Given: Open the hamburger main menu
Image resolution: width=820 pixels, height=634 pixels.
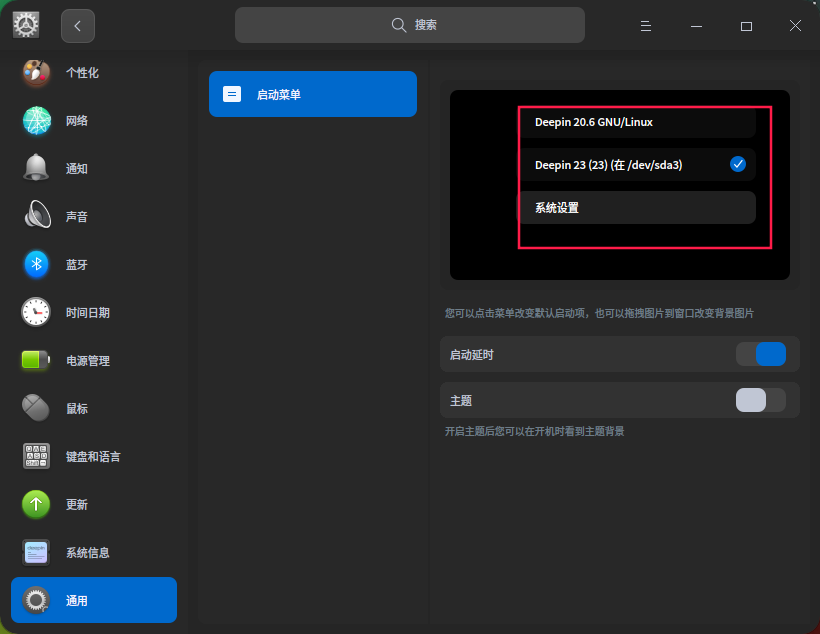Looking at the screenshot, I should coord(646,26).
